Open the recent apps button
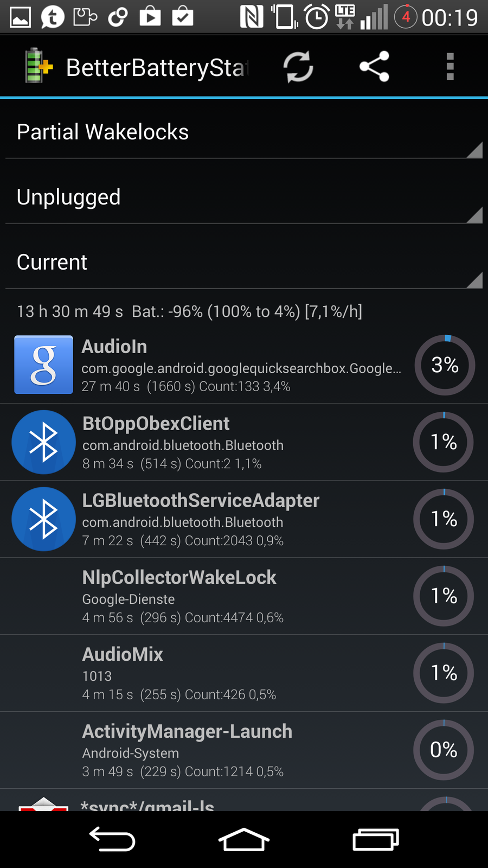The height and width of the screenshot is (868, 488). pyautogui.click(x=376, y=840)
